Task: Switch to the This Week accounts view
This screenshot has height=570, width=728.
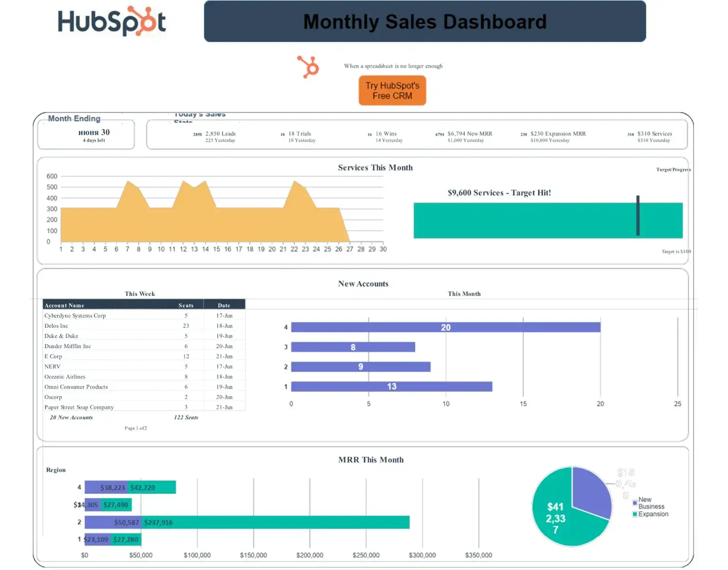Action: tap(140, 294)
